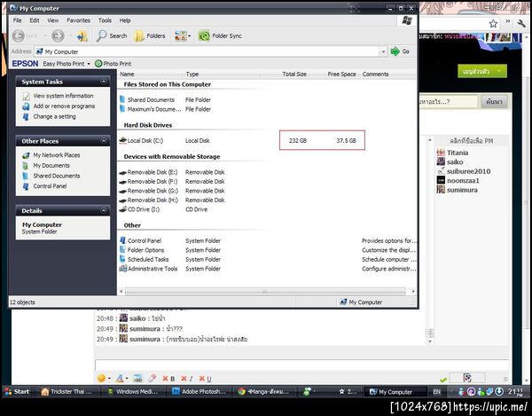Viewport: 532px width, 416px height.
Task: Click Add or remove programs link
Action: (64, 106)
